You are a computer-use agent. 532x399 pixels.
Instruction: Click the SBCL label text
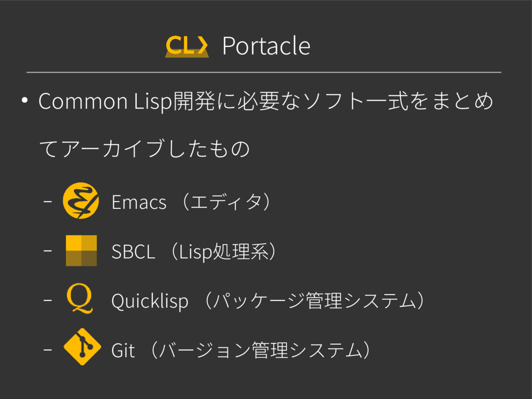(133, 252)
